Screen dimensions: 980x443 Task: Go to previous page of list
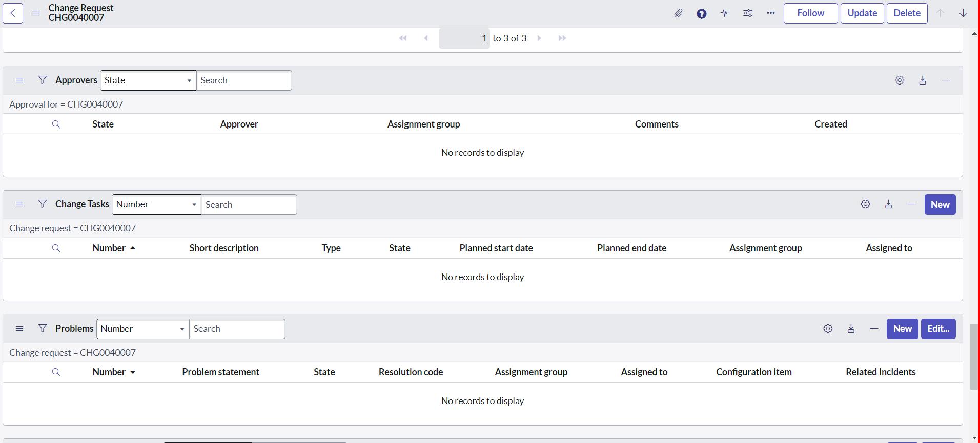coord(426,38)
